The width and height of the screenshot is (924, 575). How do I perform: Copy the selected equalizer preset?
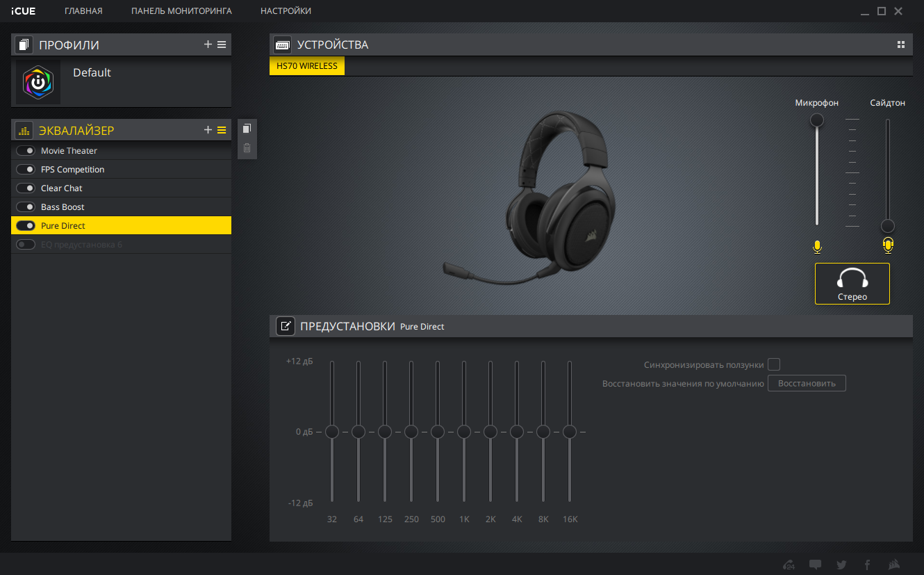(247, 129)
